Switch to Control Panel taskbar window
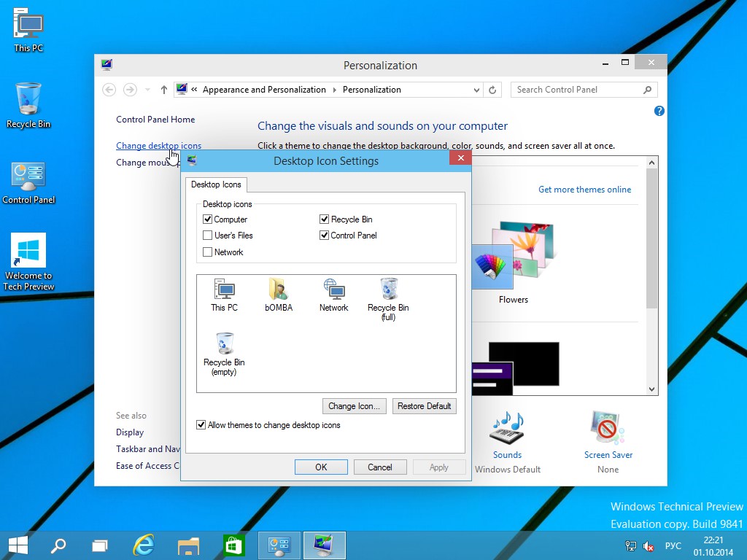 [x=279, y=545]
